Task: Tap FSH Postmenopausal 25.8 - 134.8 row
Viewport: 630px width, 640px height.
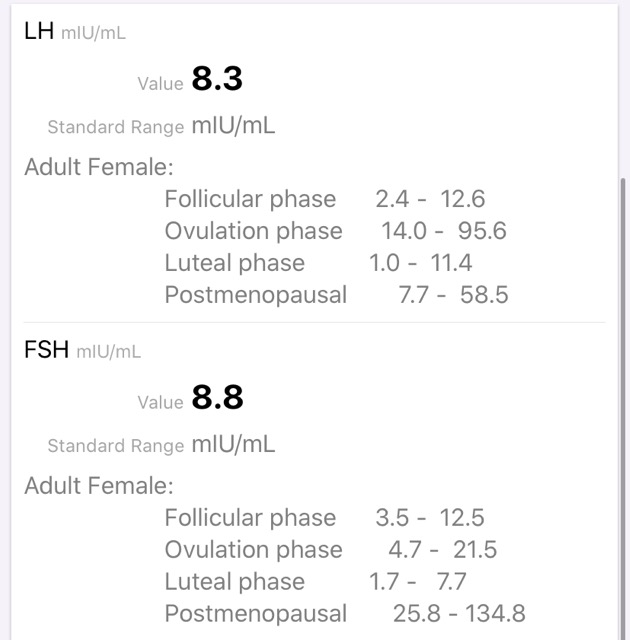Action: click(x=345, y=613)
